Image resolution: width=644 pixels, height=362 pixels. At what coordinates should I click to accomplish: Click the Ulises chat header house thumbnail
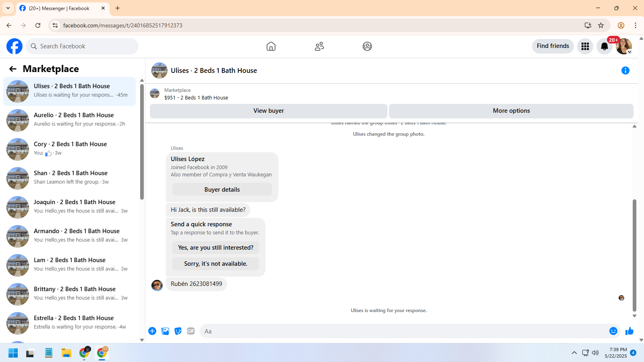pyautogui.click(x=159, y=70)
